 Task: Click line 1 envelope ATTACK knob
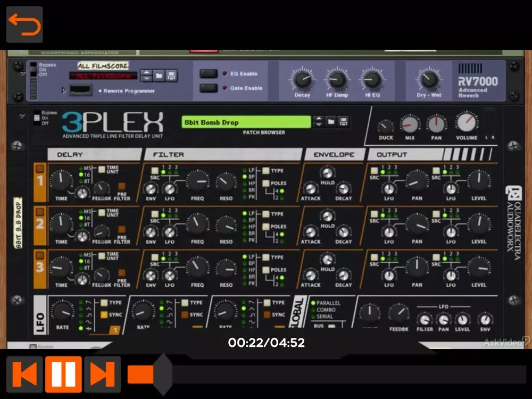pos(311,189)
